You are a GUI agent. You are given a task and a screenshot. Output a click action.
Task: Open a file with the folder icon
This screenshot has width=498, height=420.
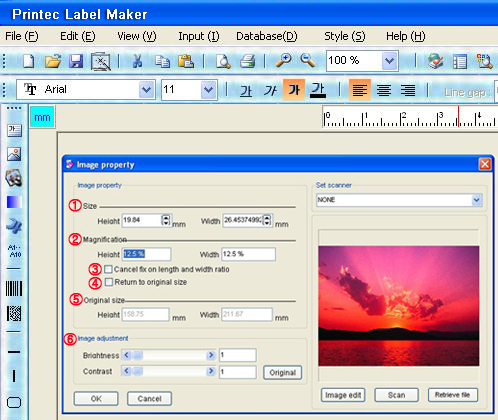pos(53,61)
